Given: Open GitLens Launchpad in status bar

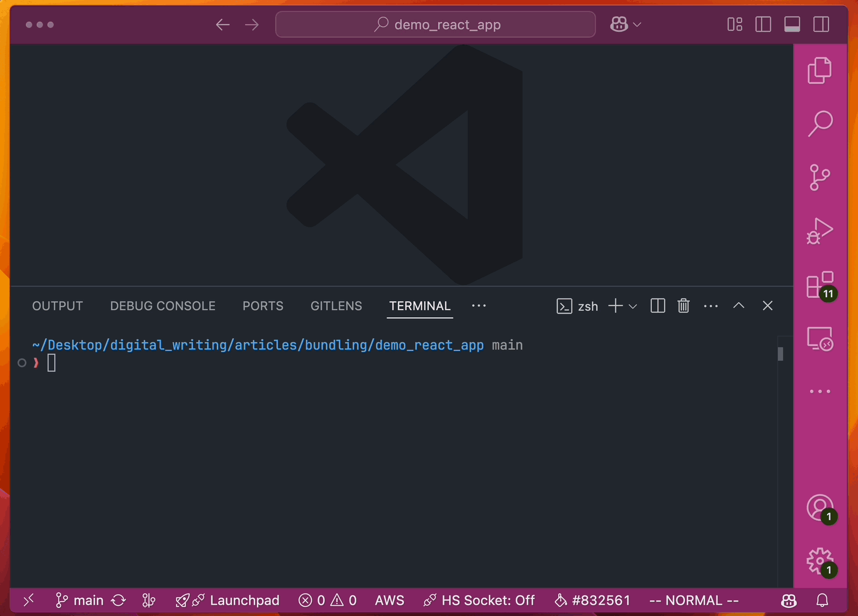Looking at the screenshot, I should click(227, 600).
